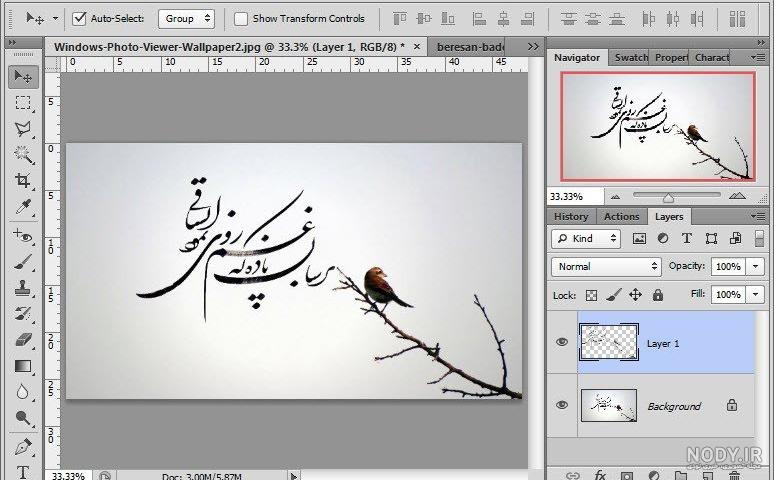774x480 pixels.
Task: Toggle layer filtering switch
Action: (760, 239)
